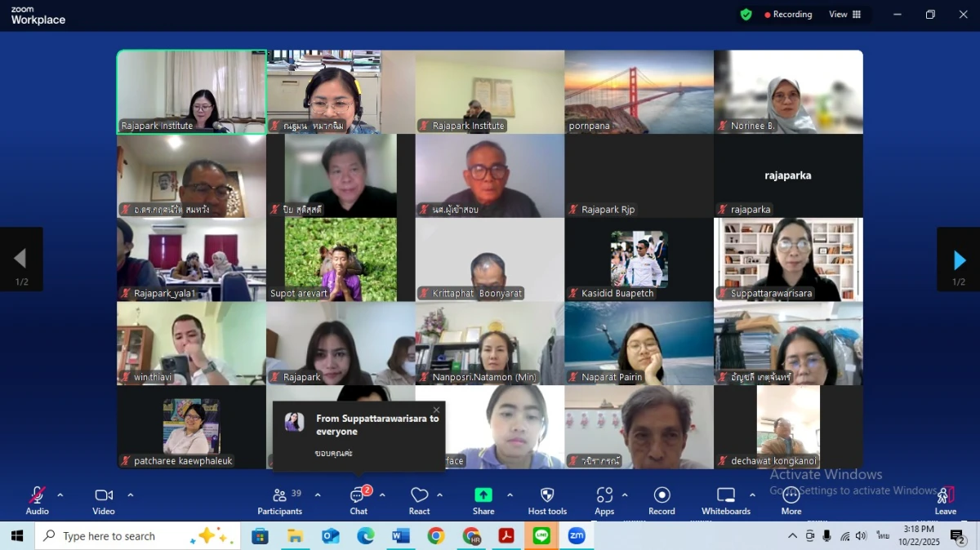The image size is (980, 550).
Task: Open the Apps menu icon
Action: click(604, 500)
